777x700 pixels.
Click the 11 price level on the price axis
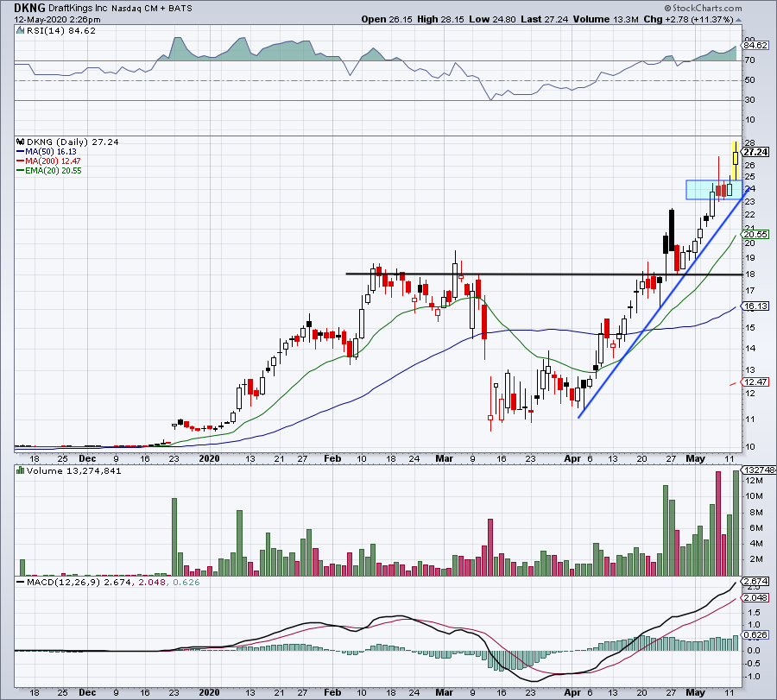750,419
